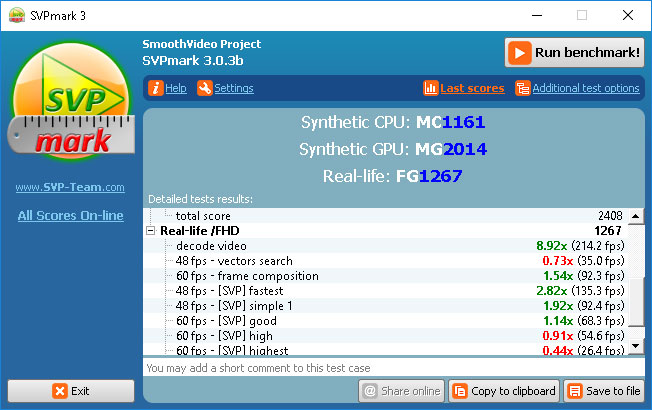Click the Run benchmark play icon
The height and width of the screenshot is (410, 652).
(519, 53)
